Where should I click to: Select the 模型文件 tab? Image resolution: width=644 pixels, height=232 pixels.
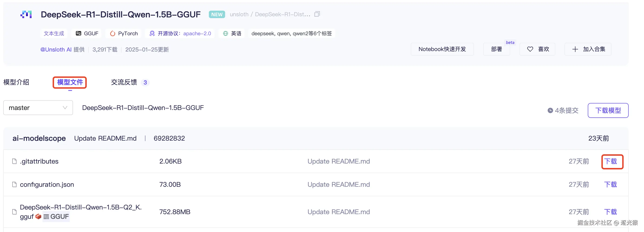[70, 82]
